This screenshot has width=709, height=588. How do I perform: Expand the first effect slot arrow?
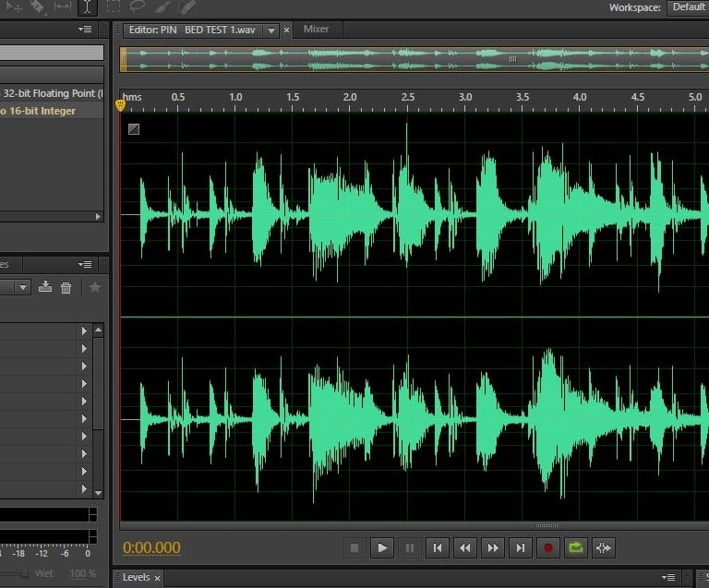(x=84, y=331)
